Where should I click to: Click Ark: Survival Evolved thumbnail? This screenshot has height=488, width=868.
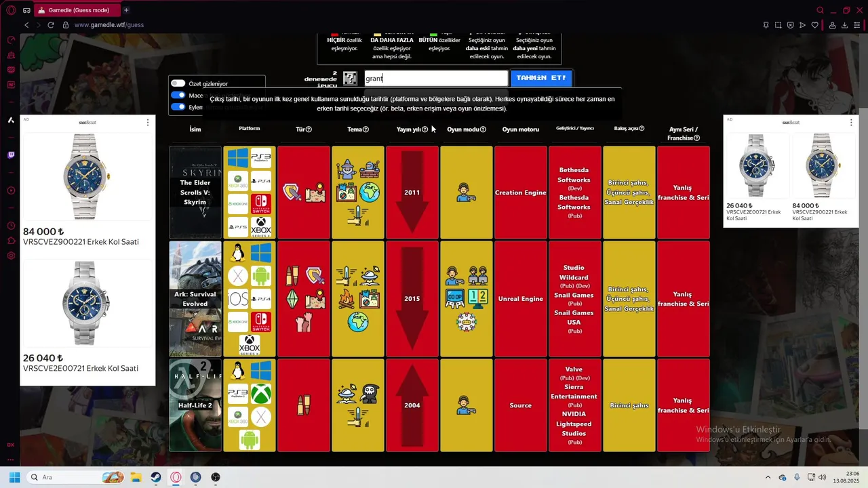195,299
